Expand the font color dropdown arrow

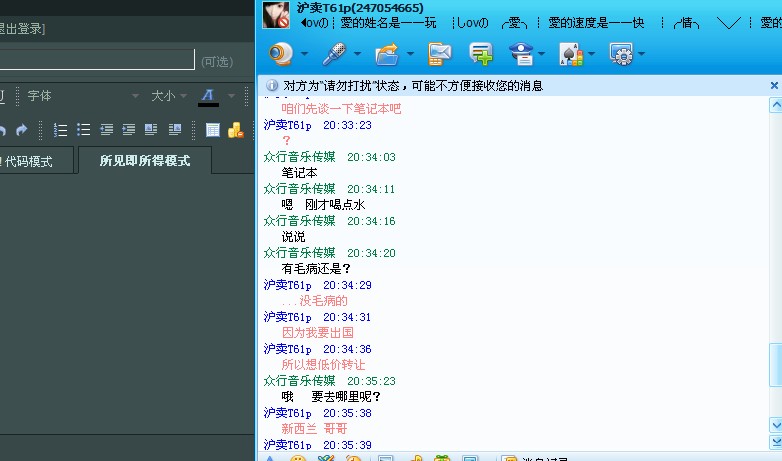pos(231,96)
